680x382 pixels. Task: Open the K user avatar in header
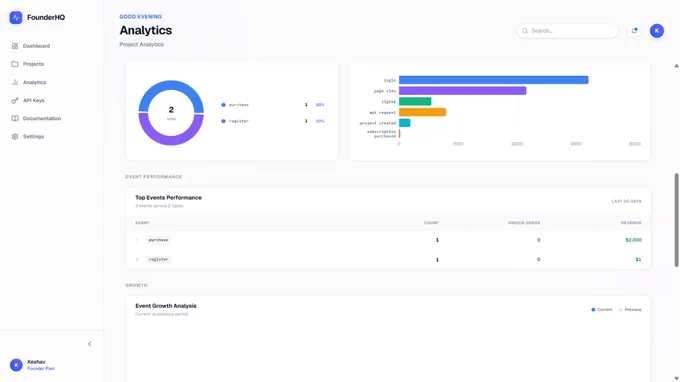click(x=657, y=31)
